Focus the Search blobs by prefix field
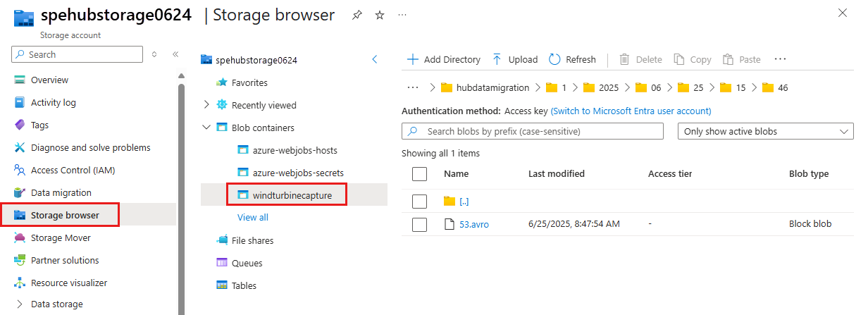The width and height of the screenshot is (868, 315). (533, 131)
